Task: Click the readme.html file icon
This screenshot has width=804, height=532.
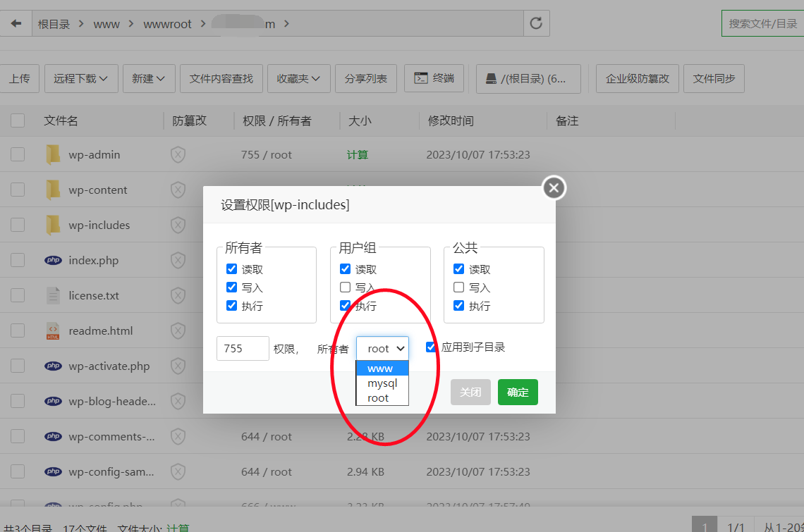Action: (x=53, y=330)
